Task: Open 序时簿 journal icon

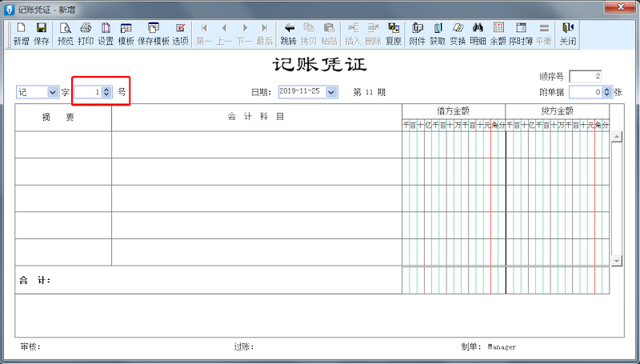Action: pos(521,34)
